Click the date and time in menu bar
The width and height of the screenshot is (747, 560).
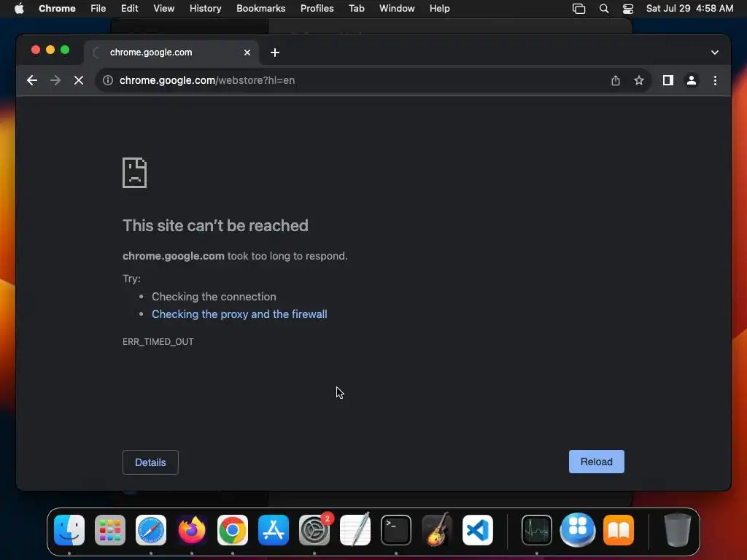(689, 9)
